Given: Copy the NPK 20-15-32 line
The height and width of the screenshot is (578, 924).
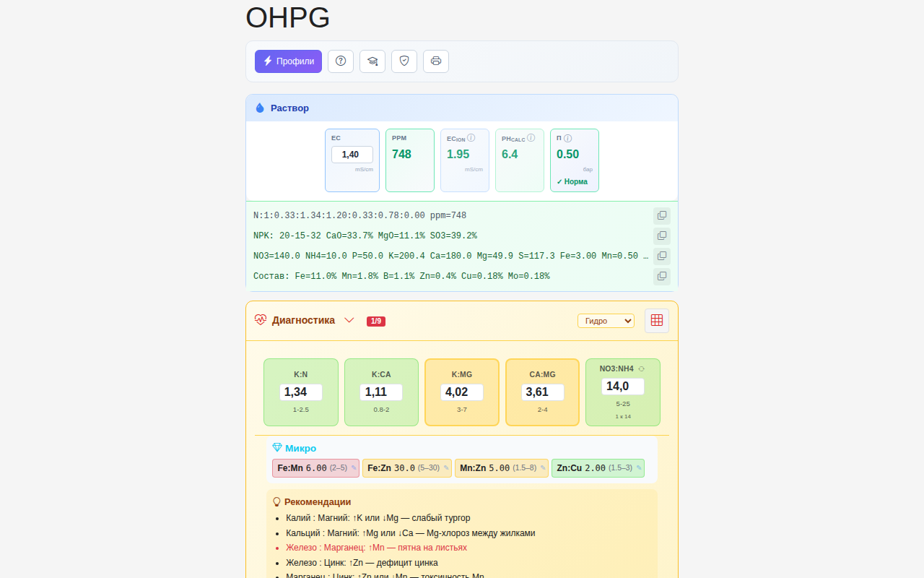Looking at the screenshot, I should 662,236.
